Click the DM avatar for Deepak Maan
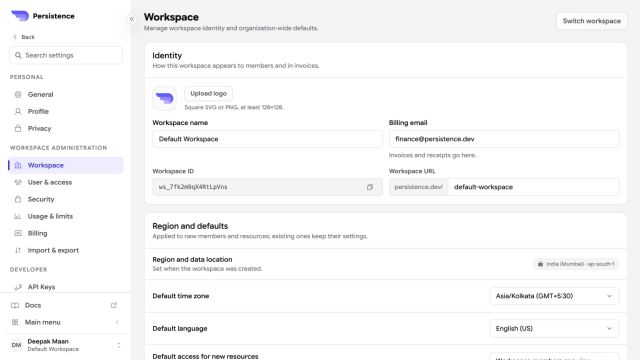Image resolution: width=640 pixels, height=360 pixels. tap(16, 345)
